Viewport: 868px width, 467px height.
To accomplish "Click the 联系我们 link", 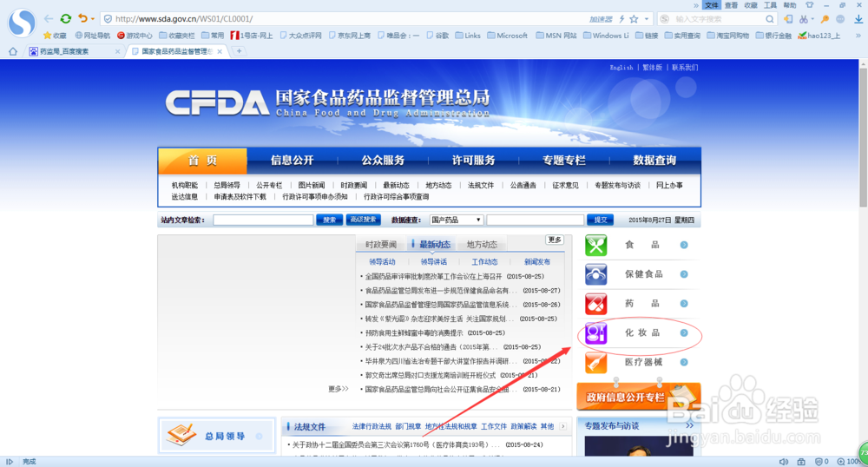I will pyautogui.click(x=685, y=68).
